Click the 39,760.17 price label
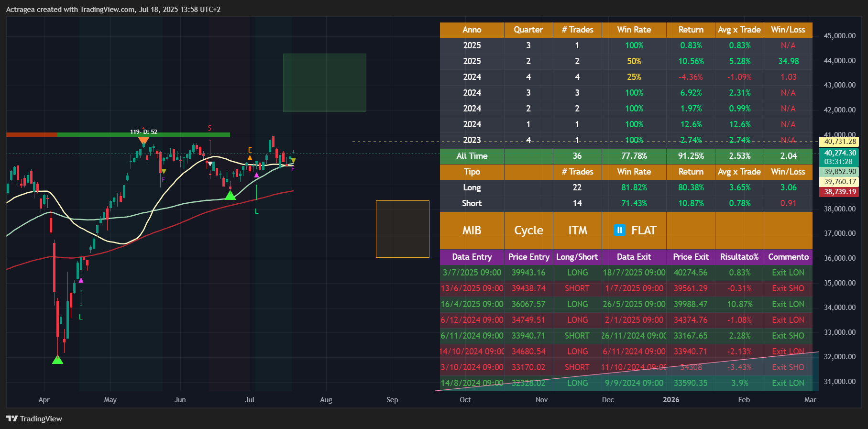 (x=840, y=182)
